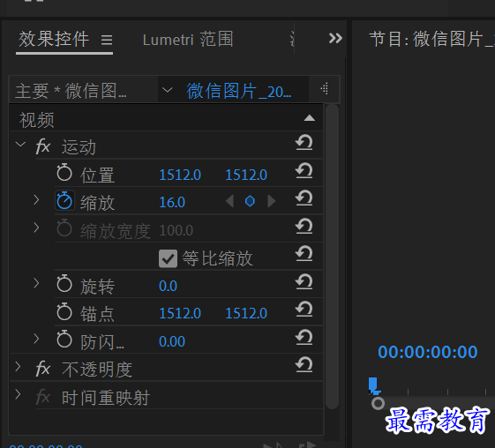The height and width of the screenshot is (448, 495).
Task: Toggle the fx icon for 不透明度
Action: coord(43,369)
